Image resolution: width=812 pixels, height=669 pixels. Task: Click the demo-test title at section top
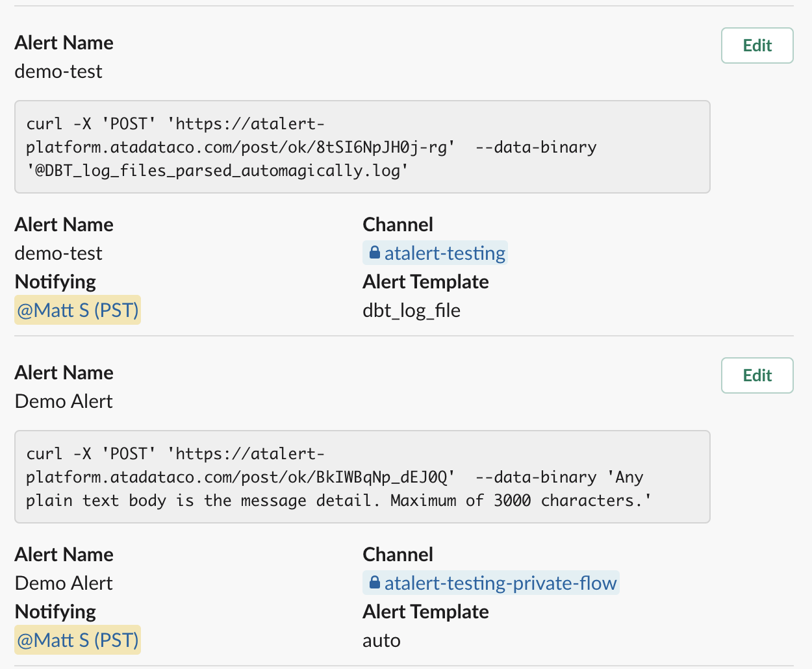pos(58,71)
